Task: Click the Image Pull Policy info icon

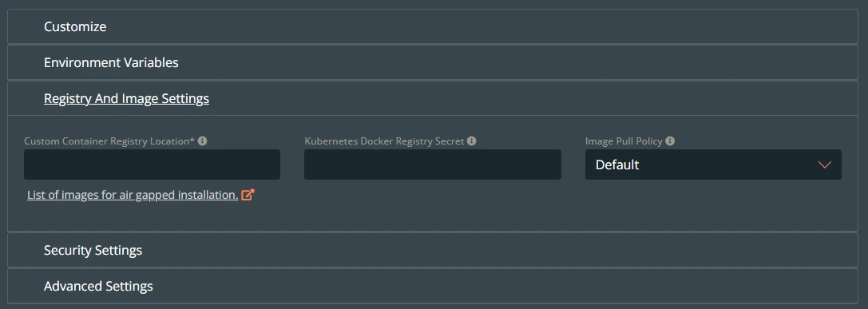Action: [670, 141]
